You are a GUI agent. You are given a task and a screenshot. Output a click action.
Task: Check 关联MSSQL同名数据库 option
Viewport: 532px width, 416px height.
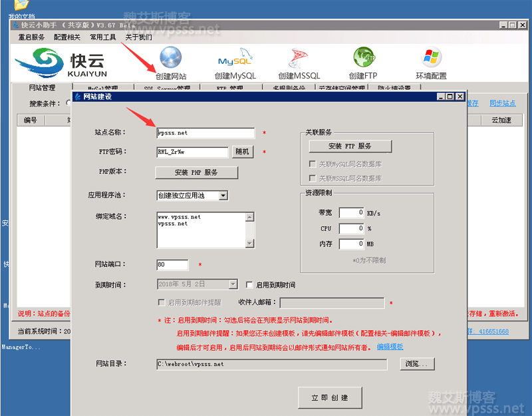(x=312, y=178)
